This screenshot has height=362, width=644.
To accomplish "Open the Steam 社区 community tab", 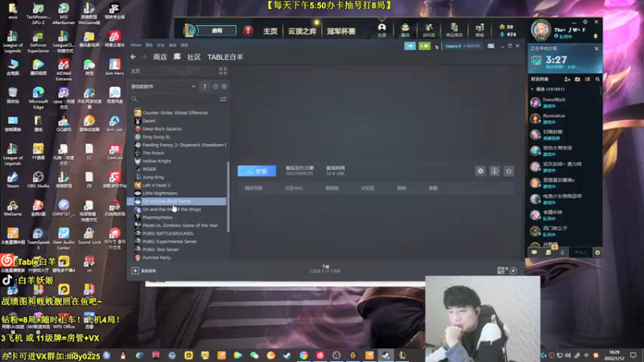I will [x=194, y=57].
